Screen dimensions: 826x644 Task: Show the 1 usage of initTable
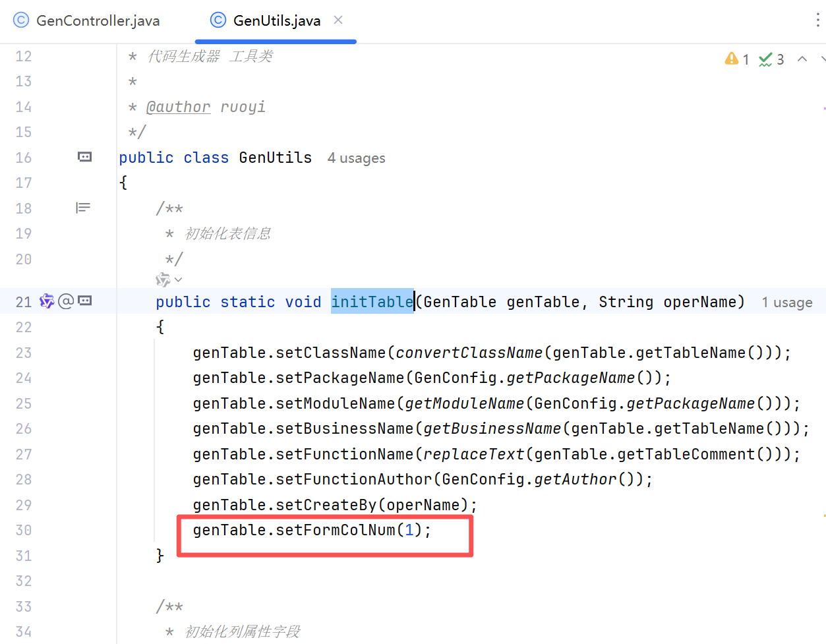(787, 303)
